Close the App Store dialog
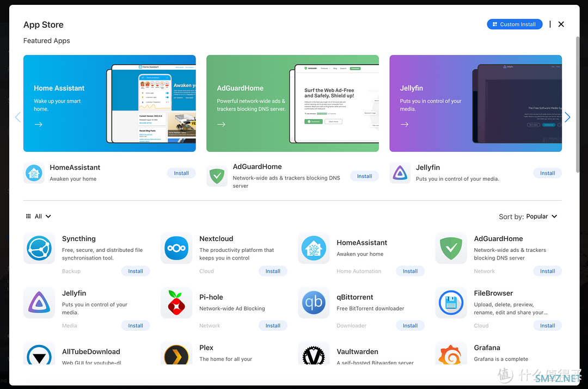The image size is (588, 389). pos(561,24)
